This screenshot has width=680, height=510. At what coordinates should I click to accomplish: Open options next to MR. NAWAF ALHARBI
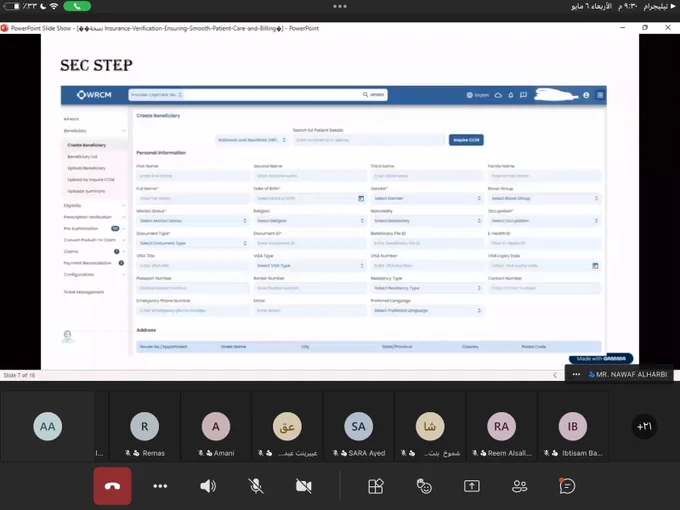pyautogui.click(x=576, y=374)
